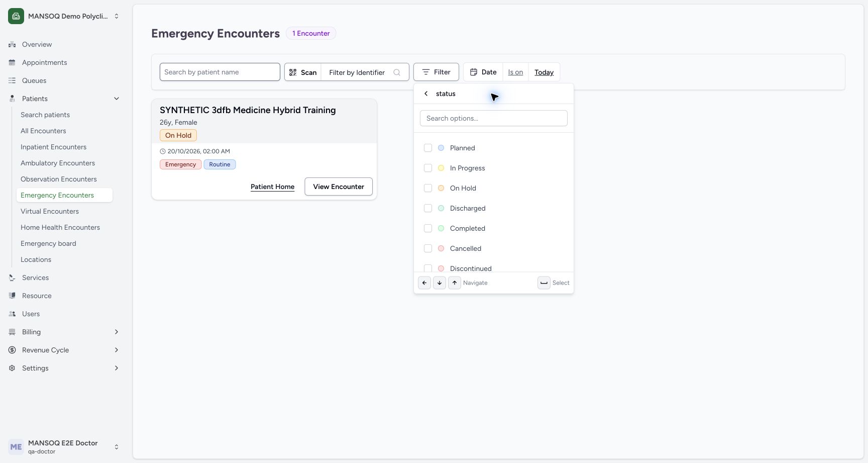868x463 pixels.
Task: Click the identifier search magnifier icon
Action: tap(397, 72)
